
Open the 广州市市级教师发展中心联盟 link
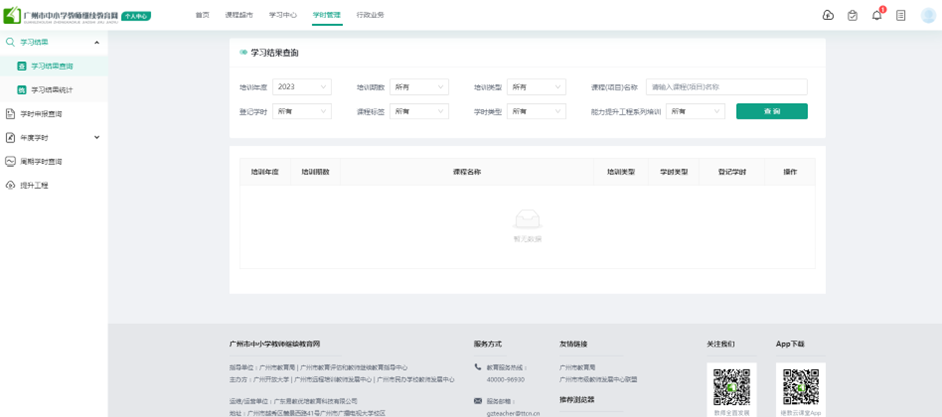[x=598, y=379]
